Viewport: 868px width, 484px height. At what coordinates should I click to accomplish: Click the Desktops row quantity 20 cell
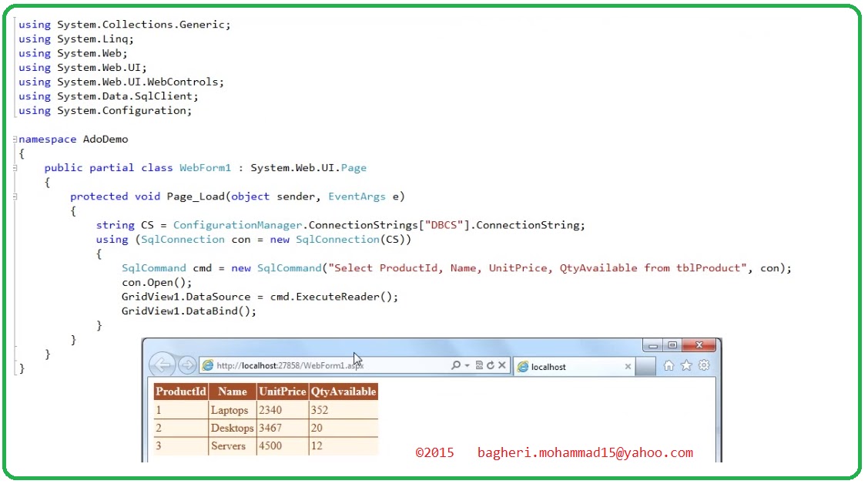(344, 428)
